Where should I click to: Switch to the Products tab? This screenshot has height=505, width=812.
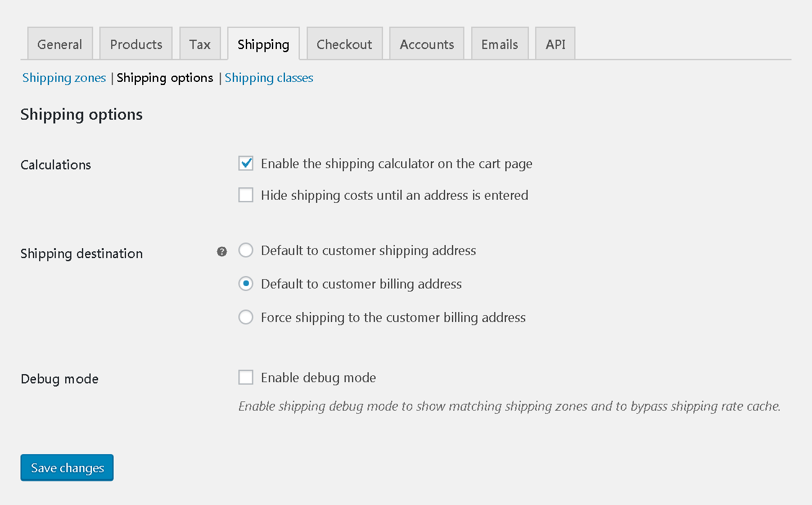point(136,44)
